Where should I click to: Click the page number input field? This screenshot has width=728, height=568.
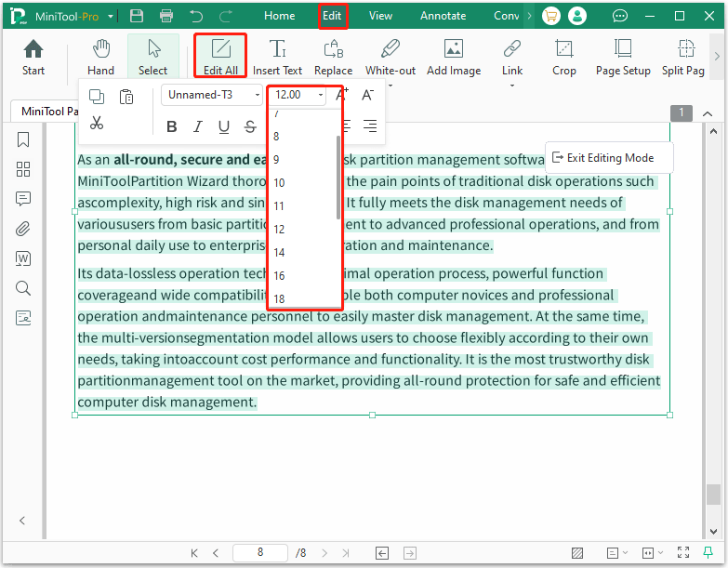(260, 552)
